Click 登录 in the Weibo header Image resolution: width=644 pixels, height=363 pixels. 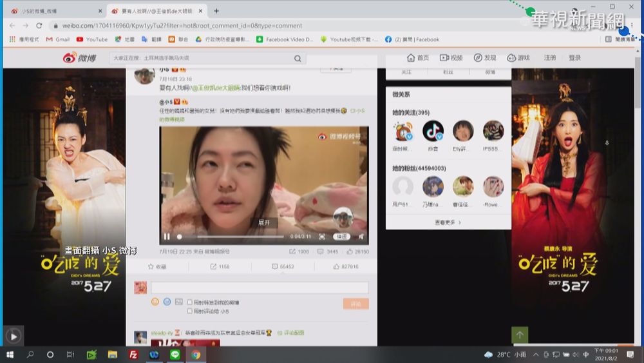(574, 58)
